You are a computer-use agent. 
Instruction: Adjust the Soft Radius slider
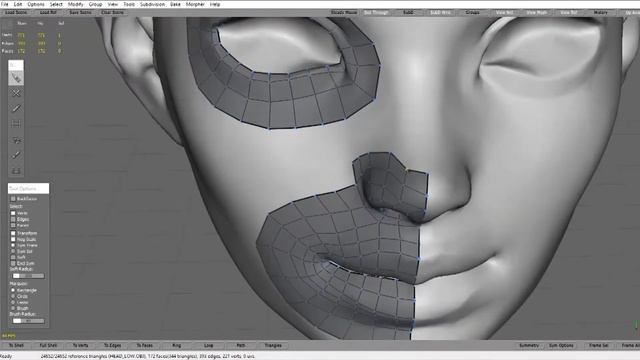(x=28, y=276)
